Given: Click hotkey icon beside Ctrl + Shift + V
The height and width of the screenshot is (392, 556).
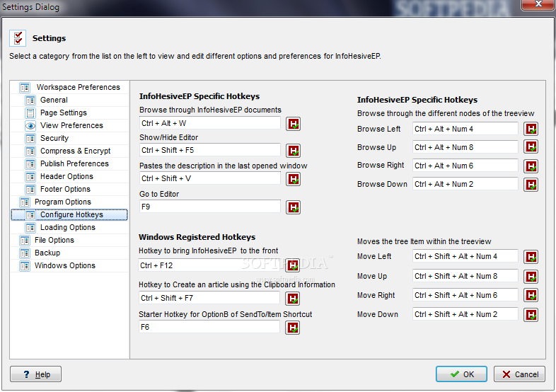Looking at the screenshot, I should pyautogui.click(x=294, y=179).
